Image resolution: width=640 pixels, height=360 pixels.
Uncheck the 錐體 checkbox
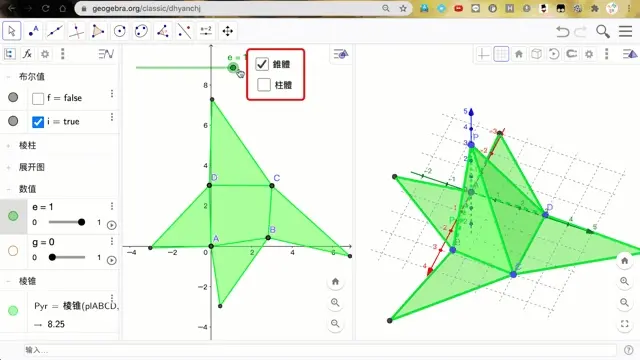tap(262, 64)
